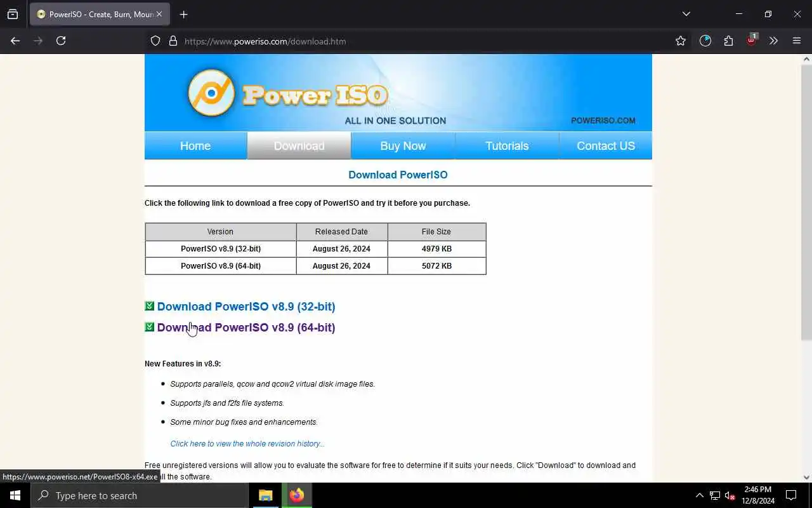Click the Firefox back arrow
812x508 pixels.
[x=15, y=41]
